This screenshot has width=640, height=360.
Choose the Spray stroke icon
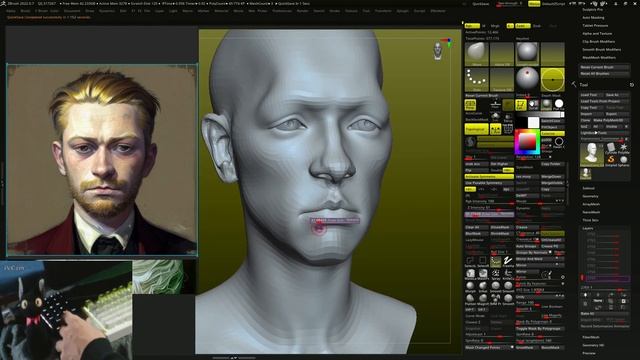(496, 274)
